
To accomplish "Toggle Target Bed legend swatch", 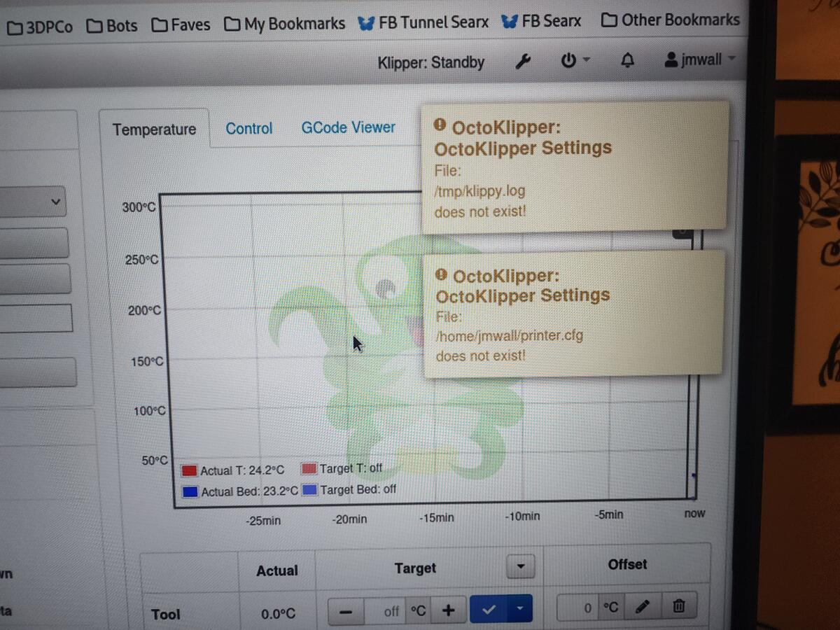I will tap(309, 490).
